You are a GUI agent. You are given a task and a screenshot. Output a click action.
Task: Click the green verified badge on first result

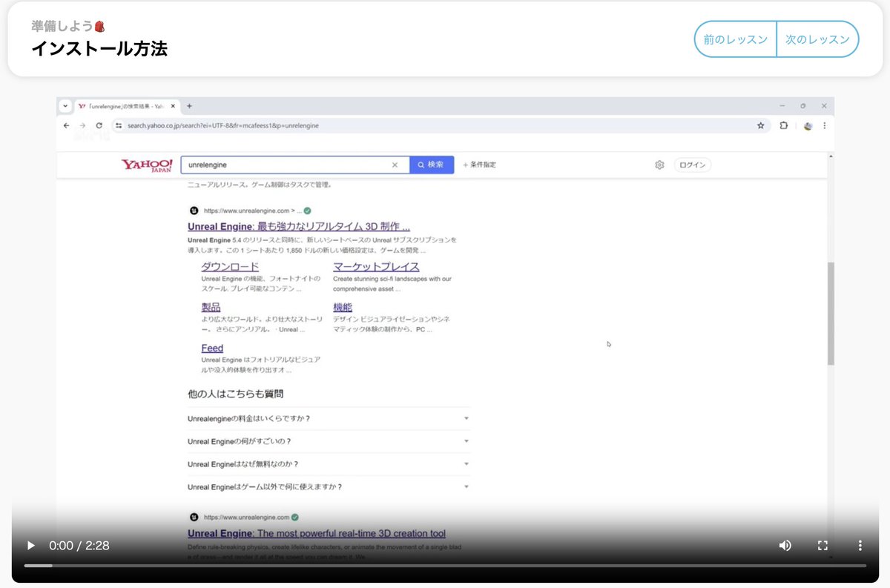click(x=307, y=210)
